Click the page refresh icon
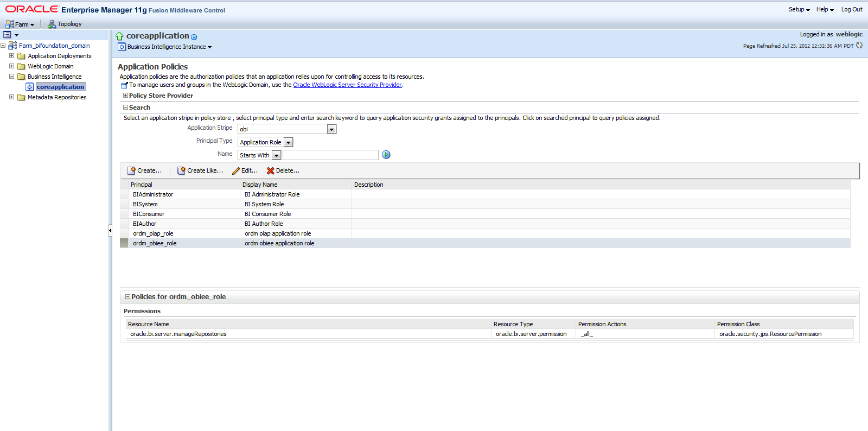 pyautogui.click(x=859, y=46)
